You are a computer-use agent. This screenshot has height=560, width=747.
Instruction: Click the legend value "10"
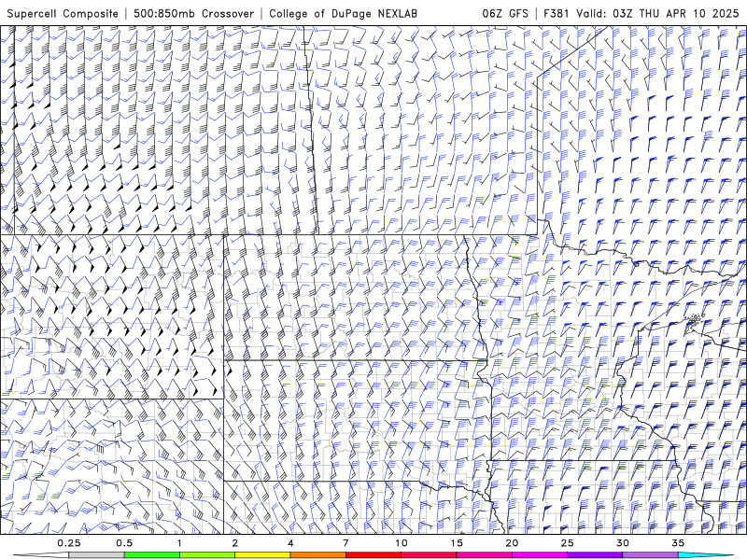402,543
